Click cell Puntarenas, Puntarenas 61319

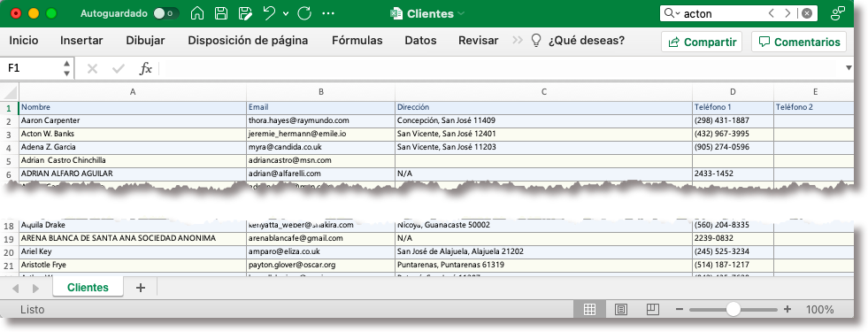pyautogui.click(x=543, y=265)
